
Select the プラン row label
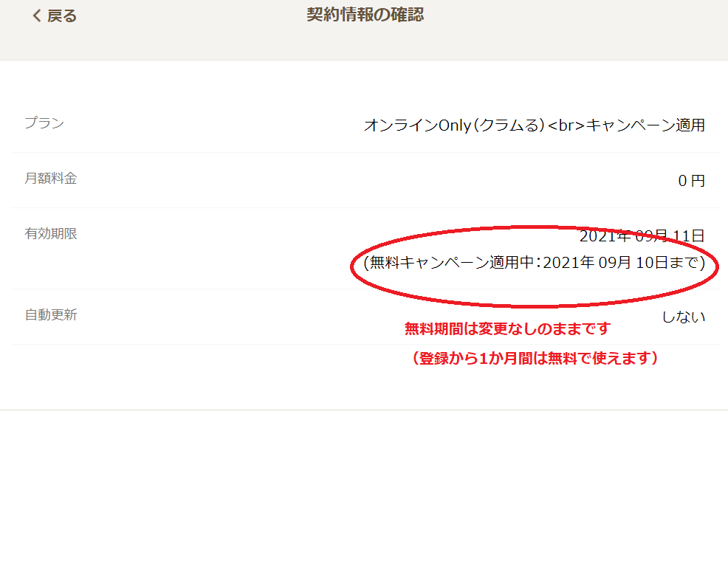44,123
